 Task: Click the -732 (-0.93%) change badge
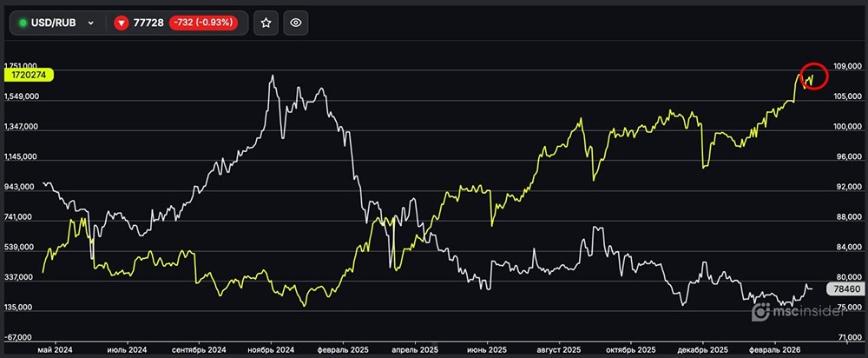pyautogui.click(x=204, y=23)
